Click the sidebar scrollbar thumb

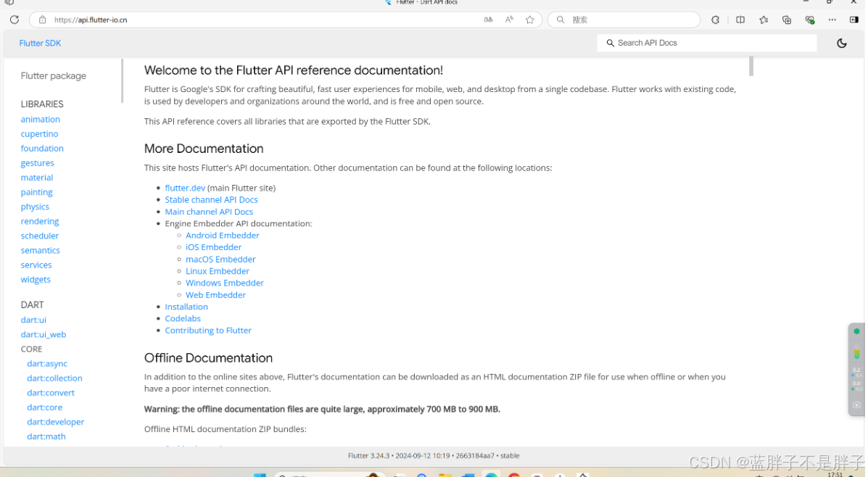point(122,80)
